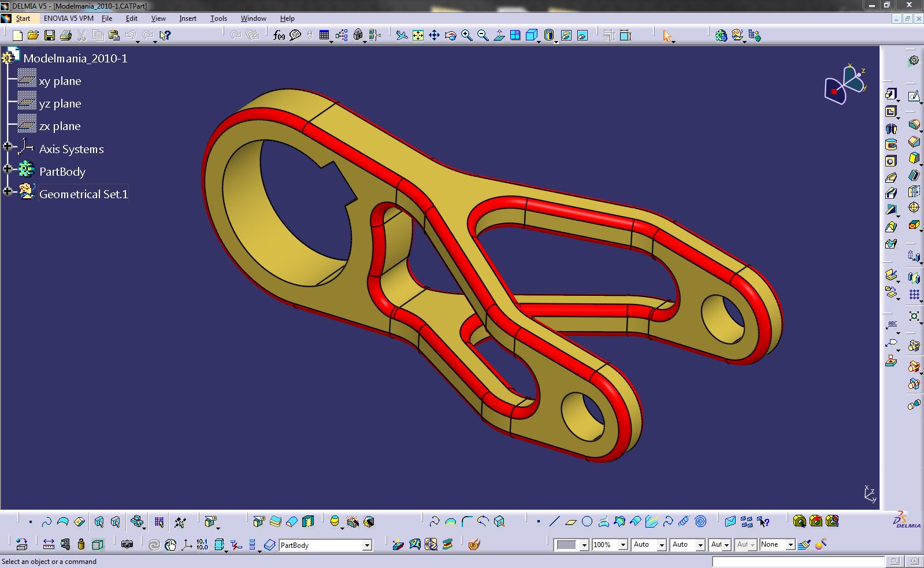This screenshot has width=924, height=568.
Task: Toggle the Multi-View window layout
Action: 515,35
